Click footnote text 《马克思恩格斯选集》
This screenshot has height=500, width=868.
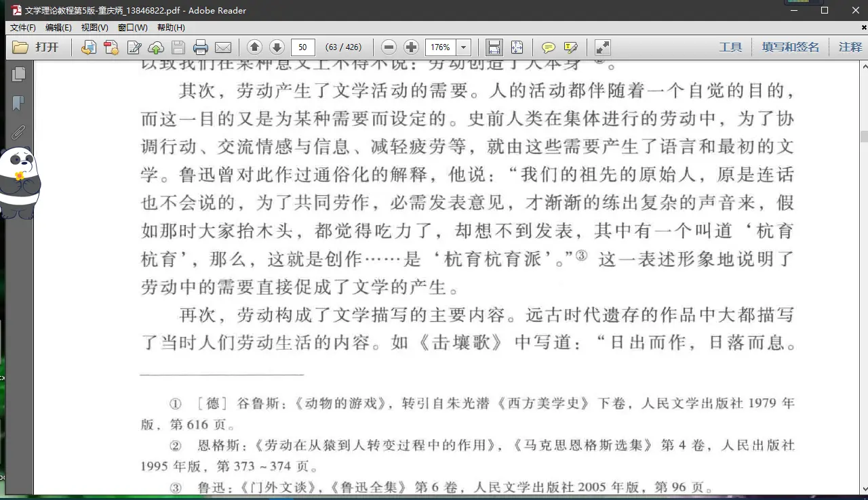click(x=584, y=445)
